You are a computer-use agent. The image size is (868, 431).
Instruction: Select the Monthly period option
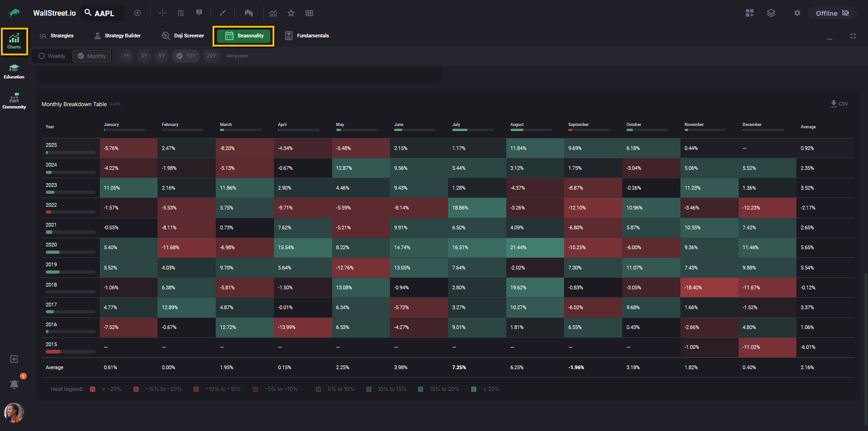[x=92, y=56]
